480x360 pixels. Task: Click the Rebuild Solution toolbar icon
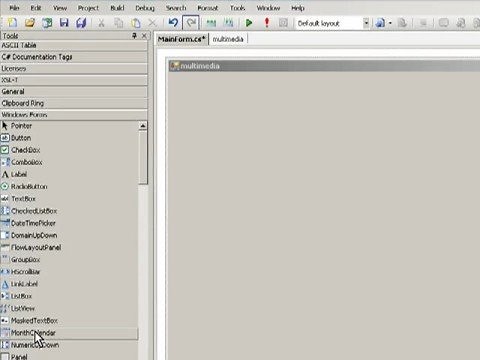tap(228, 23)
